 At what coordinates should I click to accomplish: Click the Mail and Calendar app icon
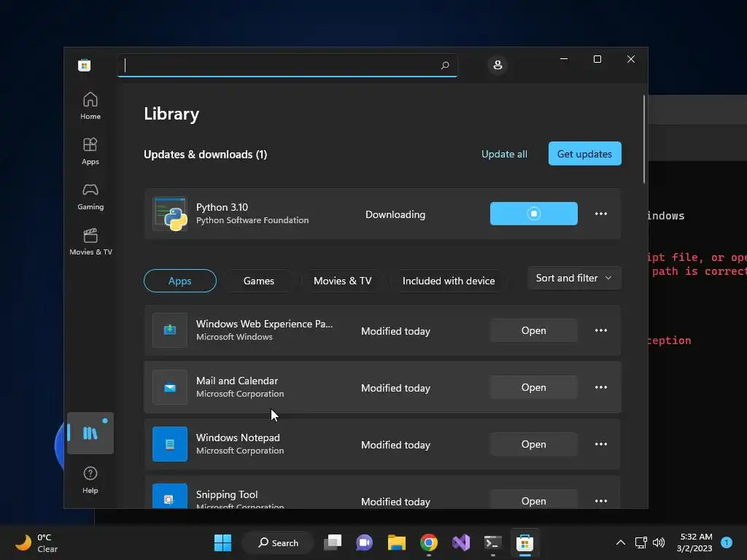[x=170, y=387]
